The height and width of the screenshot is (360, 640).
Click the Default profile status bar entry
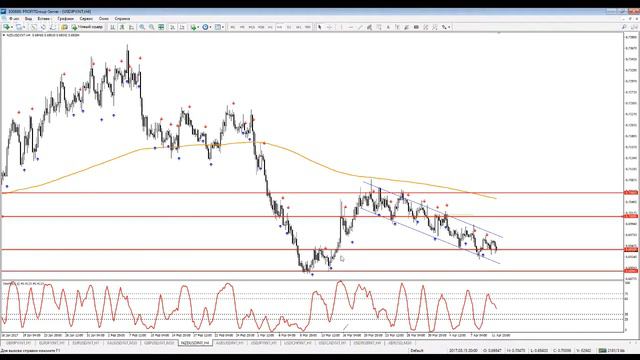coord(417,350)
